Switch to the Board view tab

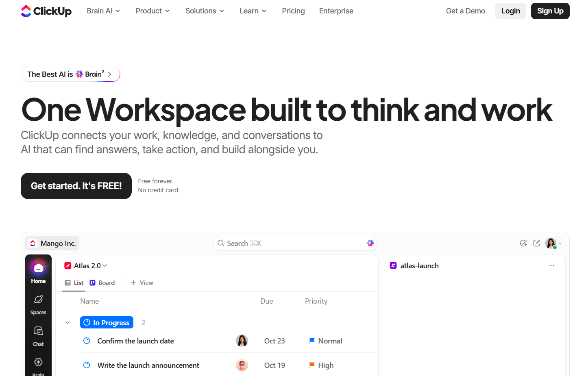(102, 283)
